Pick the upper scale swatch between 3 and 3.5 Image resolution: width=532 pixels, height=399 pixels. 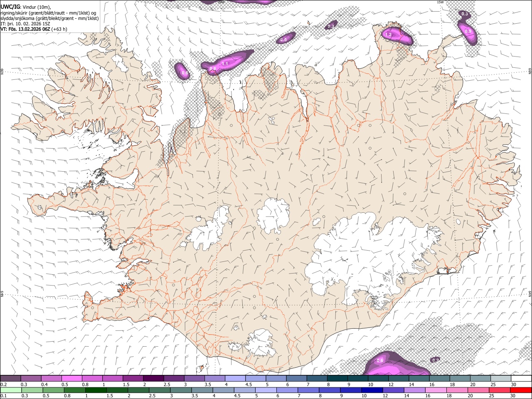pyautogui.click(x=194, y=378)
